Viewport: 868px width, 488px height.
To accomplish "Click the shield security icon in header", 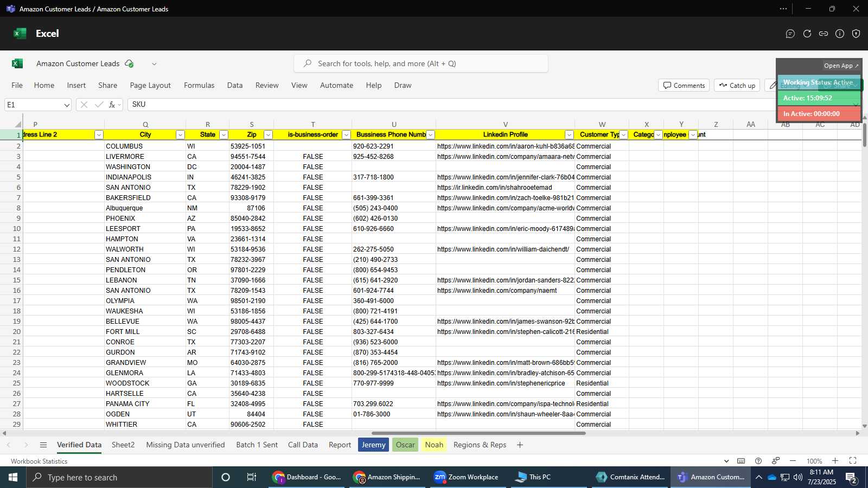I will (856, 34).
